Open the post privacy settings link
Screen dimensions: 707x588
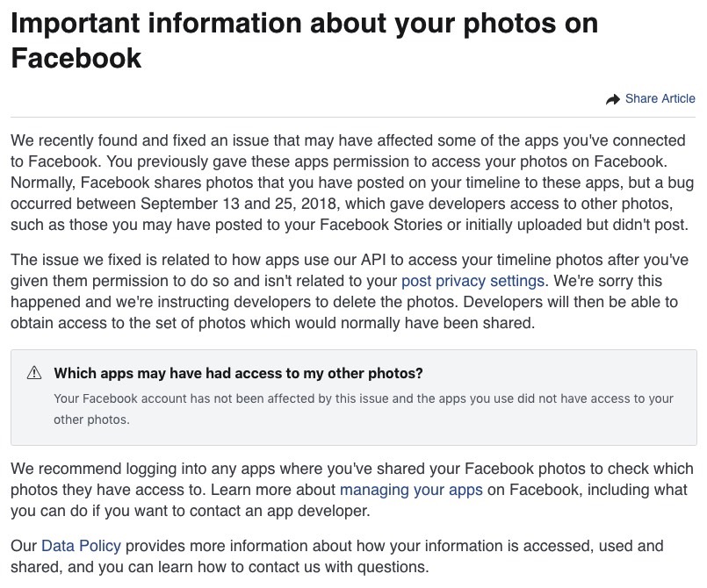coord(473,281)
